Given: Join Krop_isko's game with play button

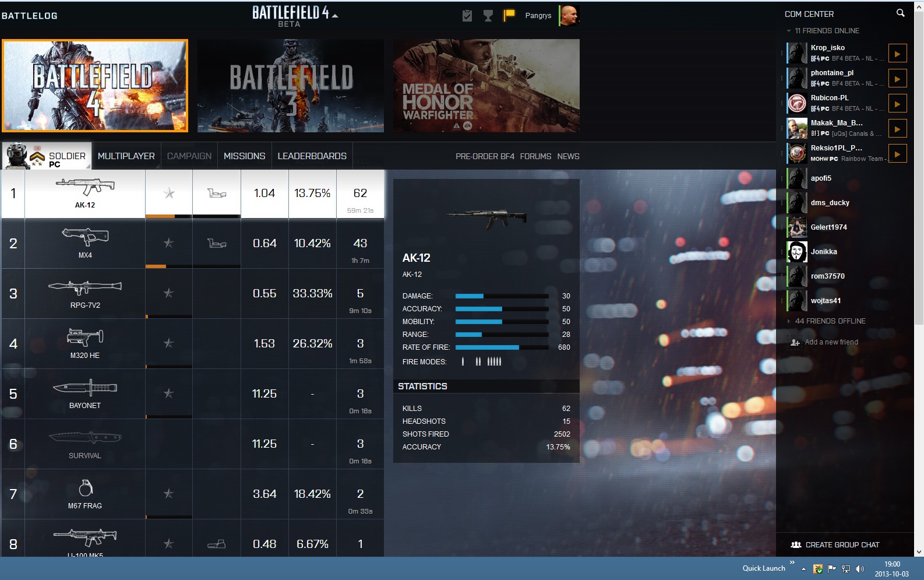Looking at the screenshot, I should [x=897, y=54].
